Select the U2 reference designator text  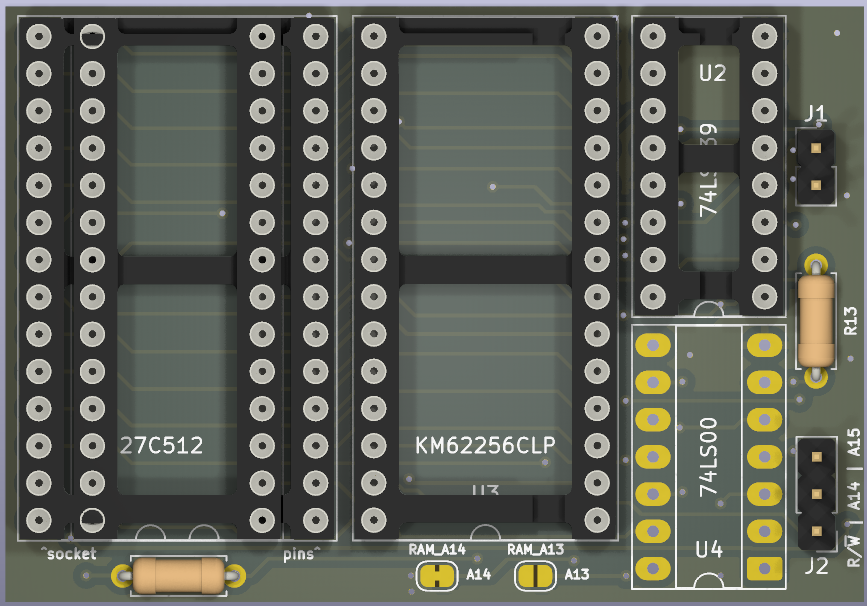click(712, 74)
